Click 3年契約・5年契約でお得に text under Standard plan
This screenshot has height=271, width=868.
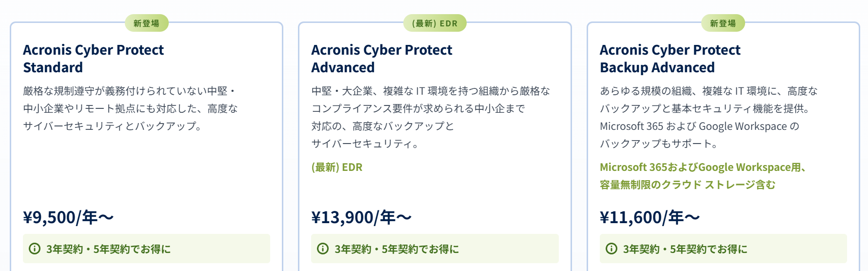click(108, 249)
